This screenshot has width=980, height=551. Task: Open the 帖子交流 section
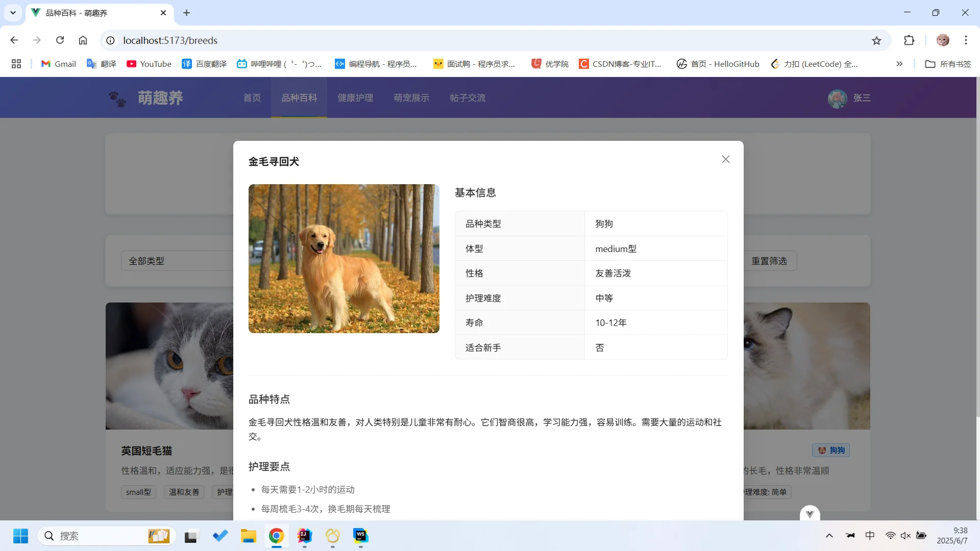coord(467,98)
